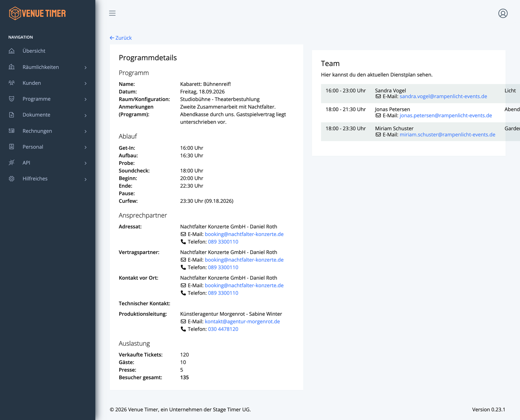Open Übersicht via the home icon
The image size is (520, 420).
click(12, 51)
